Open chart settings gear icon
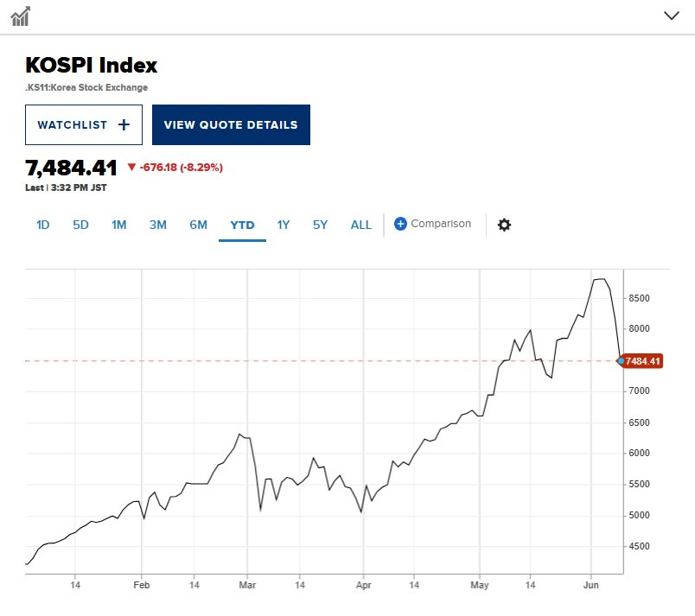The height and width of the screenshot is (616, 695). click(504, 225)
